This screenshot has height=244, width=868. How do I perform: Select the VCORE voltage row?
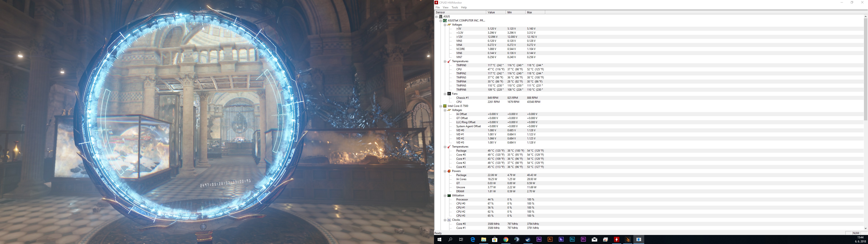[x=460, y=49]
